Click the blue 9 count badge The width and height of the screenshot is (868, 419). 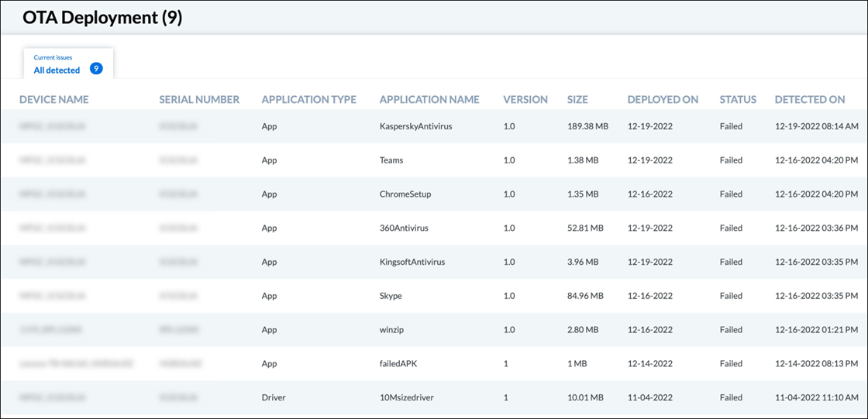coord(96,69)
